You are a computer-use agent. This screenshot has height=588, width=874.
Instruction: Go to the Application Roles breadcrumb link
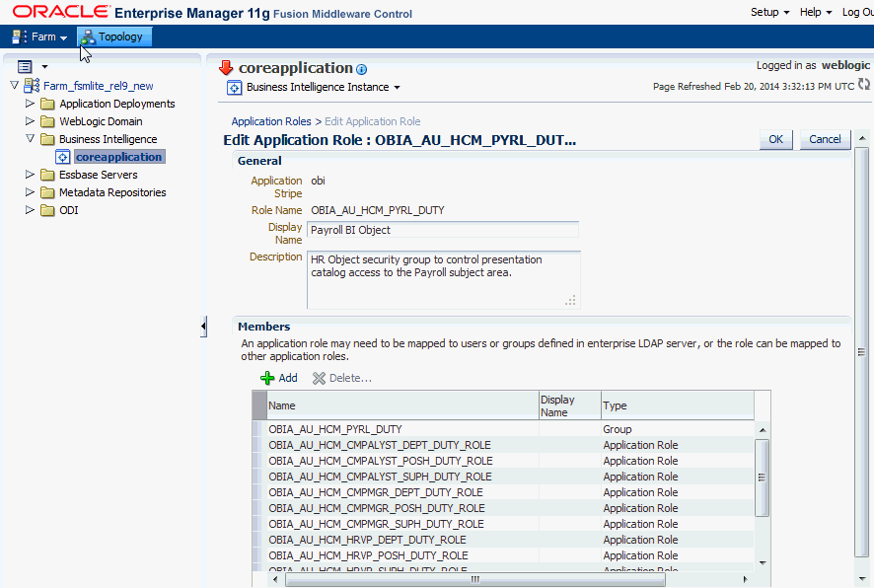tap(271, 121)
